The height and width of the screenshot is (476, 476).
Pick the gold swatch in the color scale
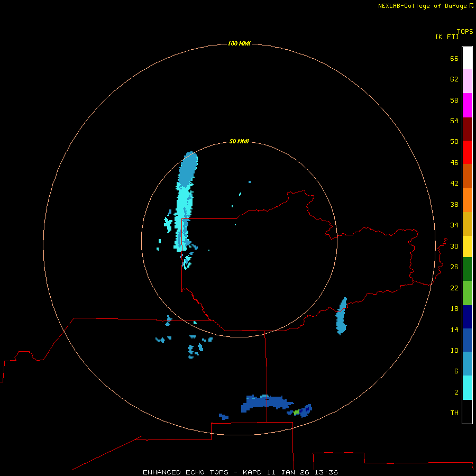tap(467, 224)
